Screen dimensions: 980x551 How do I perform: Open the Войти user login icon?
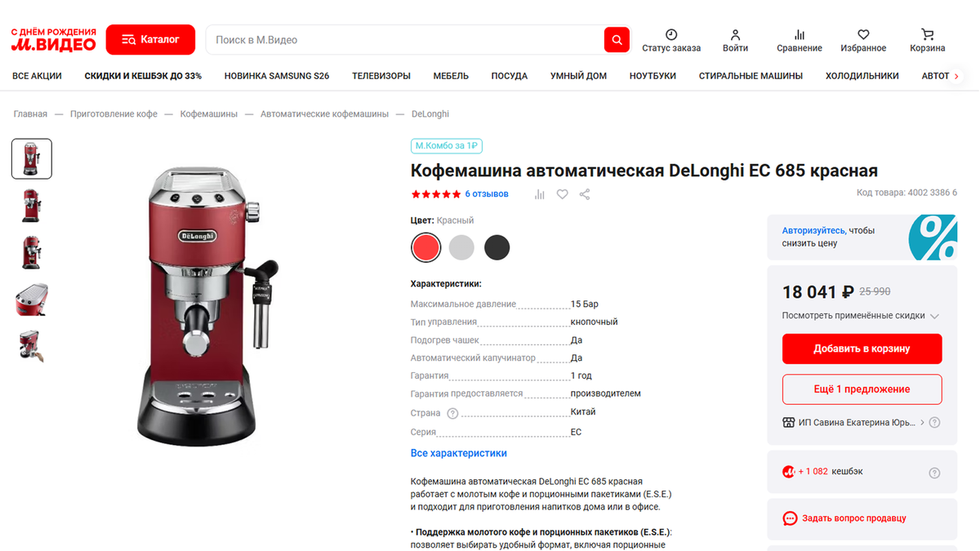[735, 34]
